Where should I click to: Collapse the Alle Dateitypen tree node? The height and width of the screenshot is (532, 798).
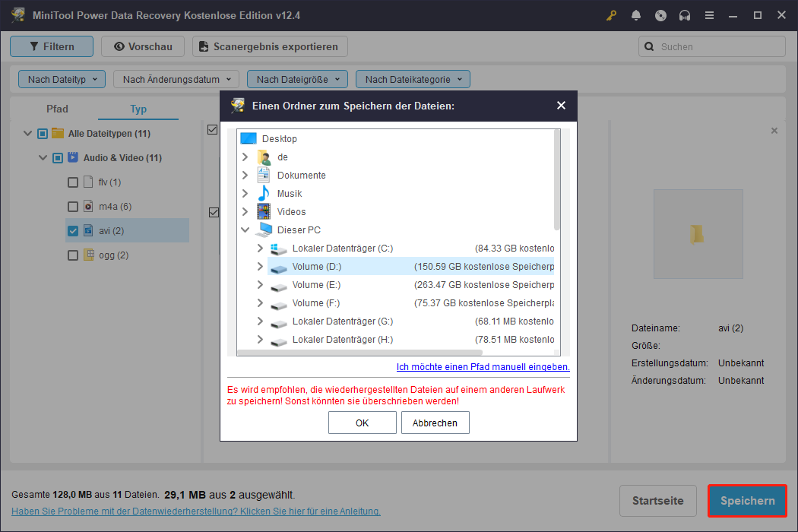pyautogui.click(x=27, y=134)
